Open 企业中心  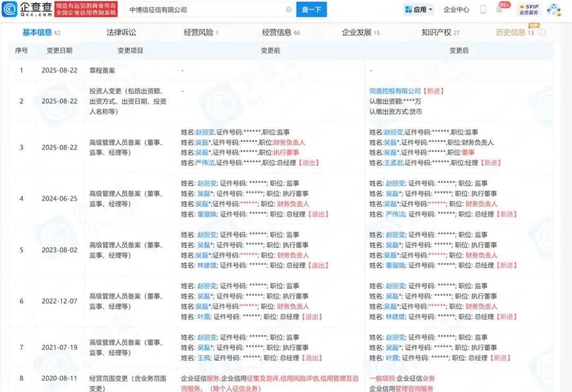pyautogui.click(x=456, y=10)
